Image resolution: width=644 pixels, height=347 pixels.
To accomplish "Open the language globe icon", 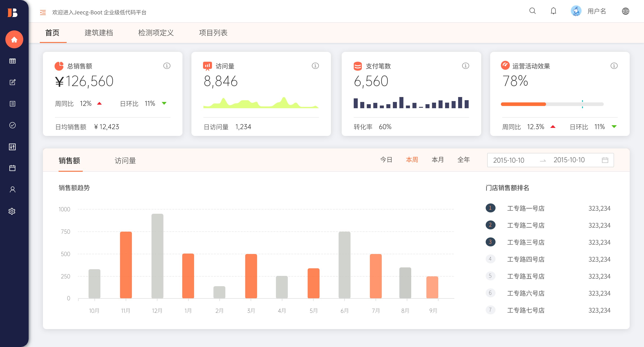I will 625,11.
